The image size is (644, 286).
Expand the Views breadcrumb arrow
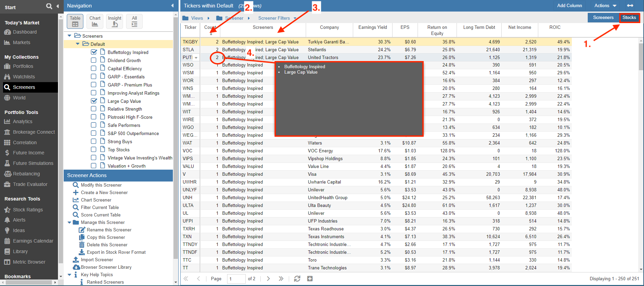[208, 18]
